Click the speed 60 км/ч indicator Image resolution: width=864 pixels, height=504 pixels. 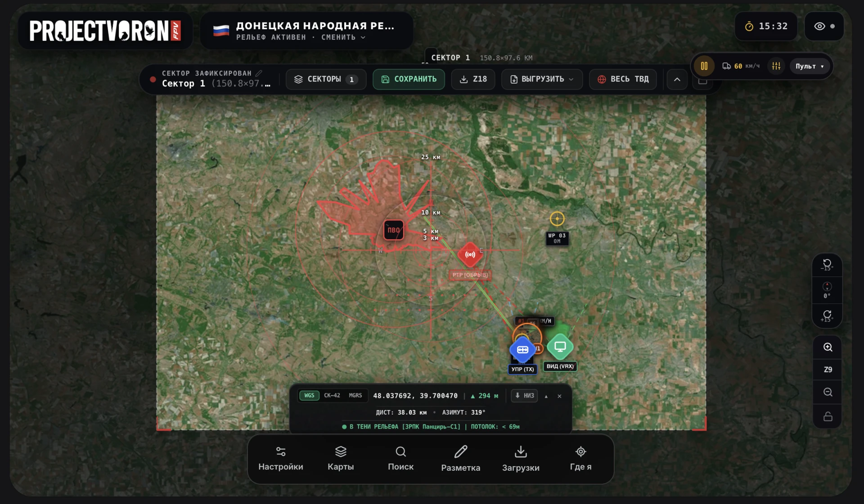click(x=741, y=66)
